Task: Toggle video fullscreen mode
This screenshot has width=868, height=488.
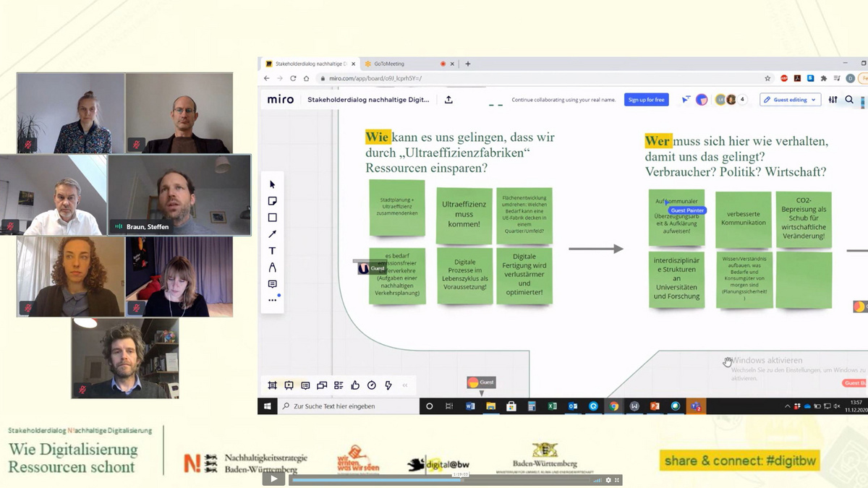Action: 617,480
